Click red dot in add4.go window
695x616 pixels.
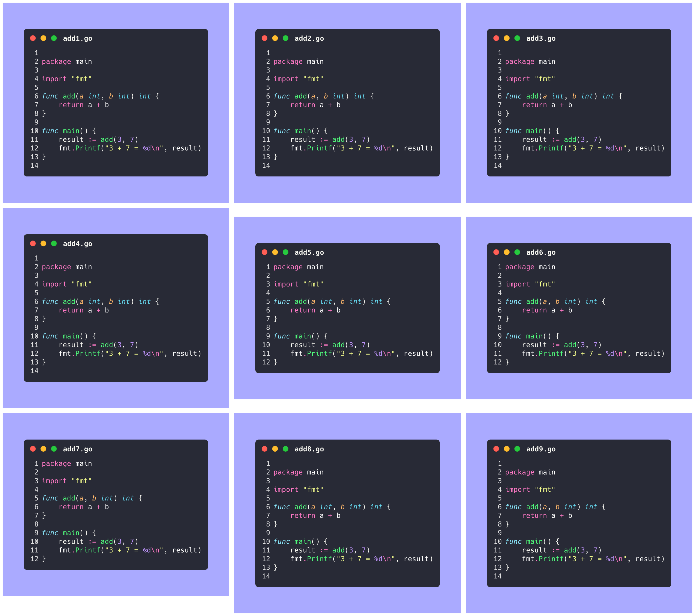(33, 243)
